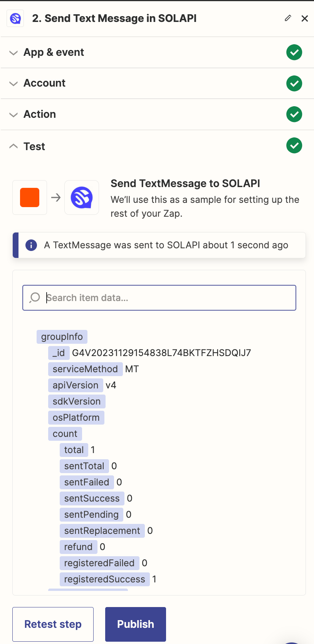Select the groupInfo data tag

[x=62, y=337]
